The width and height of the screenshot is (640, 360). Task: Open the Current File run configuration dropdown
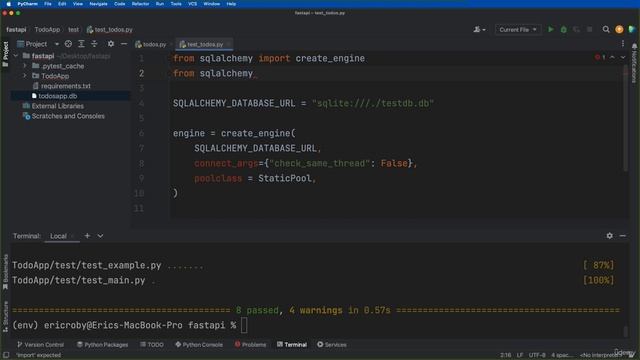(x=518, y=29)
